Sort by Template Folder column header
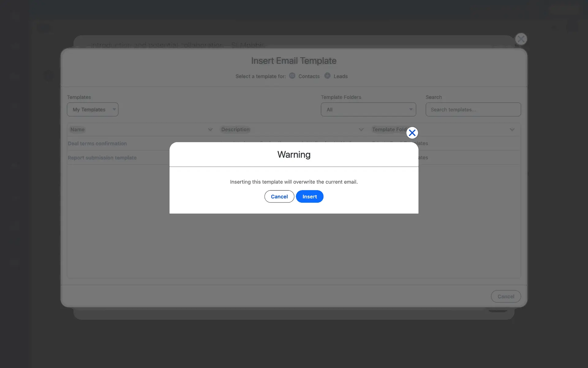The image size is (588, 368). coord(389,129)
